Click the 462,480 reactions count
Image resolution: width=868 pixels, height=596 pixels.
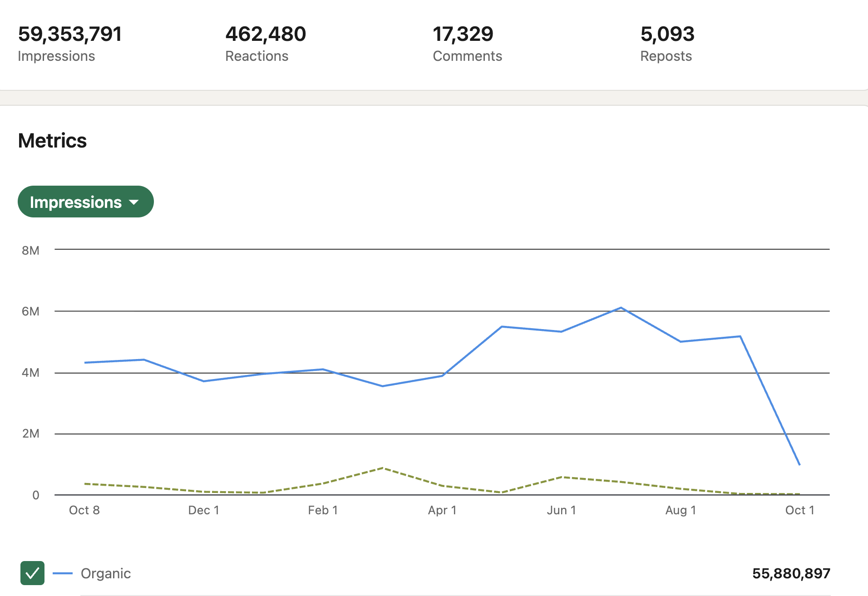(266, 34)
